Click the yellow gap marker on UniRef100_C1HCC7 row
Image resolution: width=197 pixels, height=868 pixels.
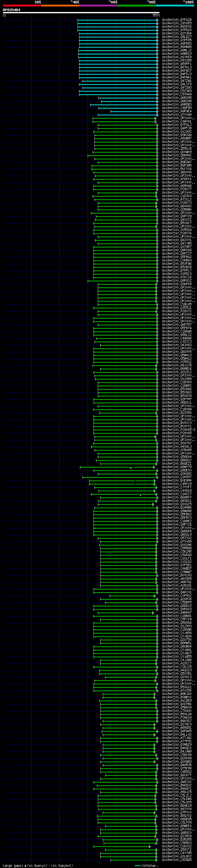140,495
